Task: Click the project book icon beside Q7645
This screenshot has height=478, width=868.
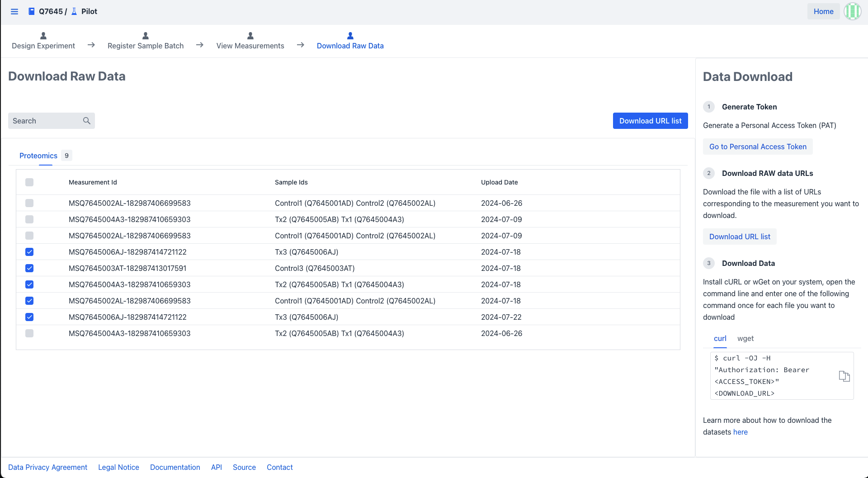Action: [31, 11]
